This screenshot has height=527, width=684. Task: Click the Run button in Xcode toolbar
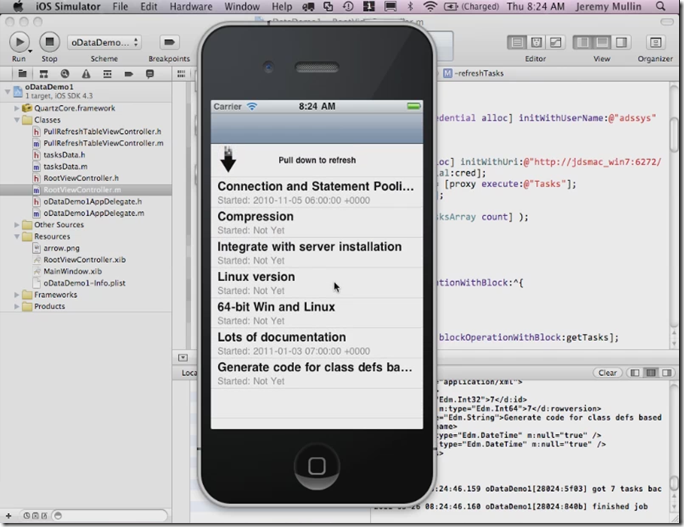(19, 42)
